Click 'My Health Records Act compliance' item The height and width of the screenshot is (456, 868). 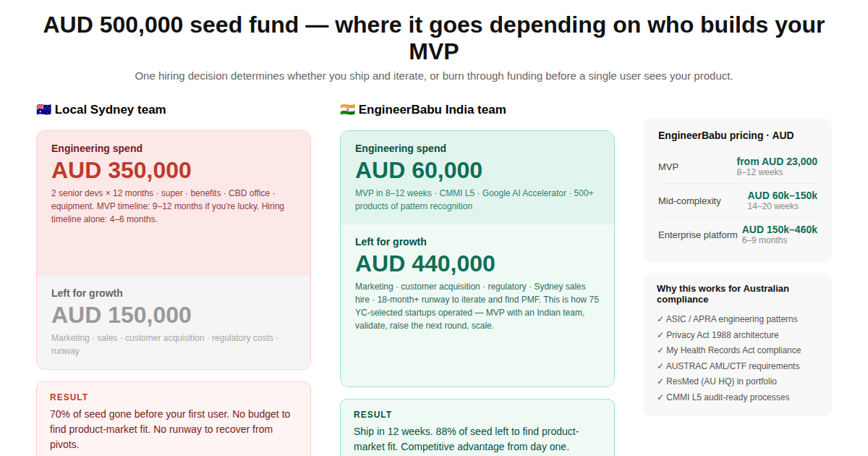tap(729, 350)
